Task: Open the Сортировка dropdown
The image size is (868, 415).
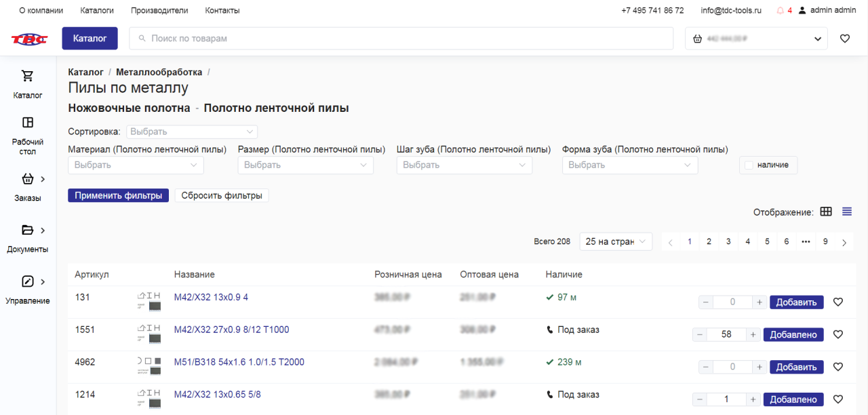Action: tap(192, 132)
